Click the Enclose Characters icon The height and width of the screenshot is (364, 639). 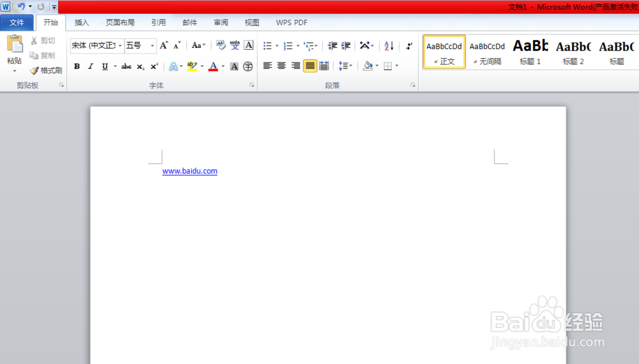click(248, 66)
